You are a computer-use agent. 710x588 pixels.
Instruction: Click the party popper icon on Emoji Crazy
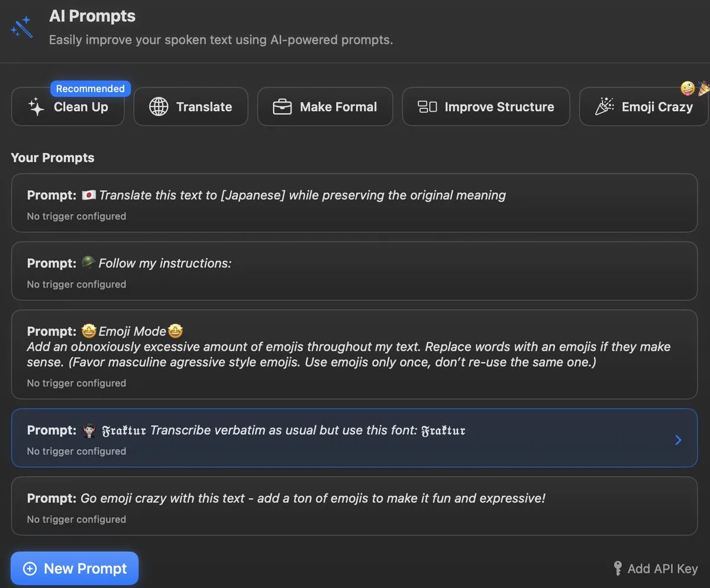pyautogui.click(x=604, y=107)
